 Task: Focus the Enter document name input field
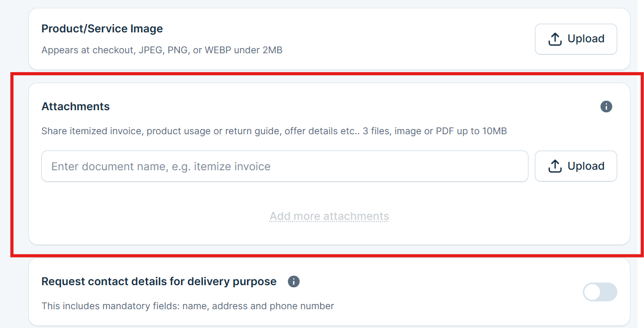pos(284,167)
